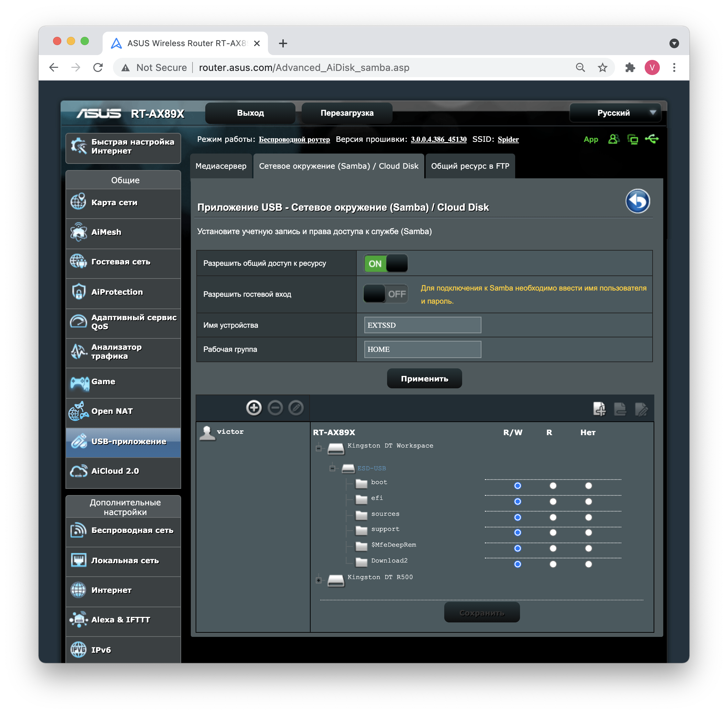Screen dimensions: 728x714
Task: Toggle the share resource ON switch
Action: (386, 263)
